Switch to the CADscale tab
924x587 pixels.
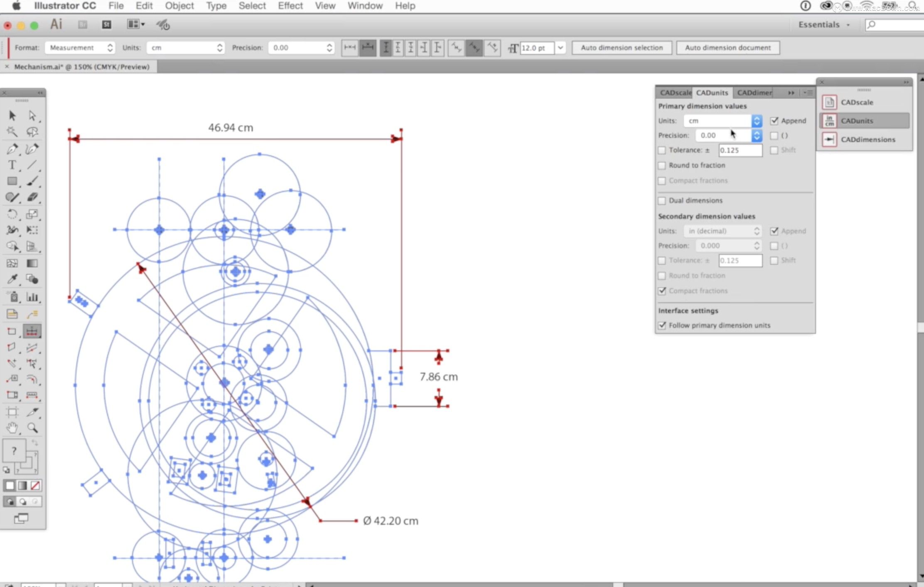pos(675,93)
